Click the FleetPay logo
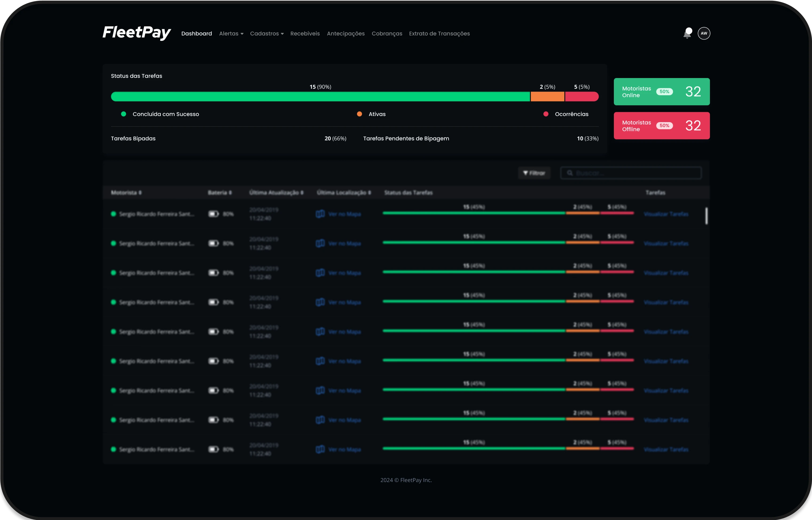The width and height of the screenshot is (812, 520). pyautogui.click(x=137, y=33)
